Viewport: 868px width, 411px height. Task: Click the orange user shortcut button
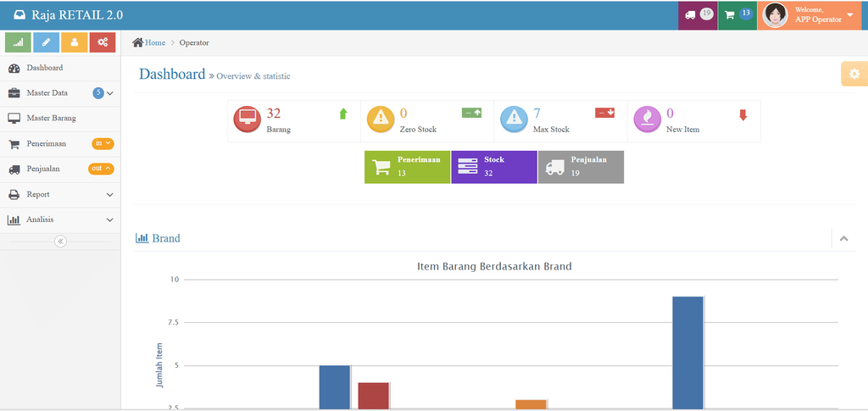click(x=75, y=42)
